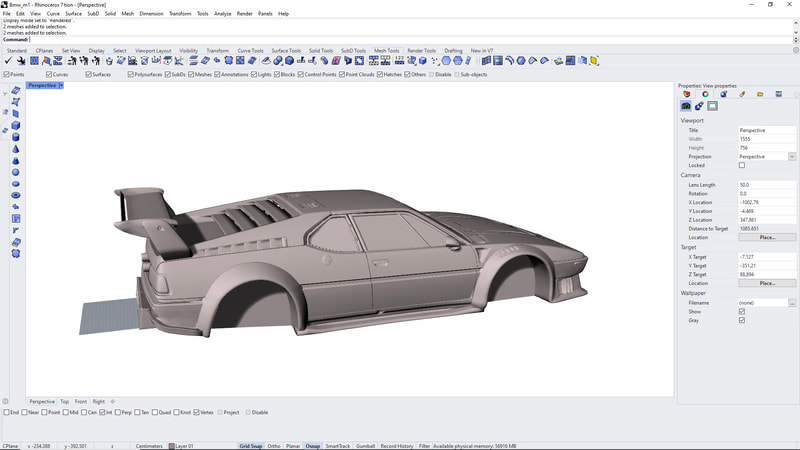The image size is (800, 450).
Task: Toggle the Show wallpaper checkbox
Action: point(741,311)
